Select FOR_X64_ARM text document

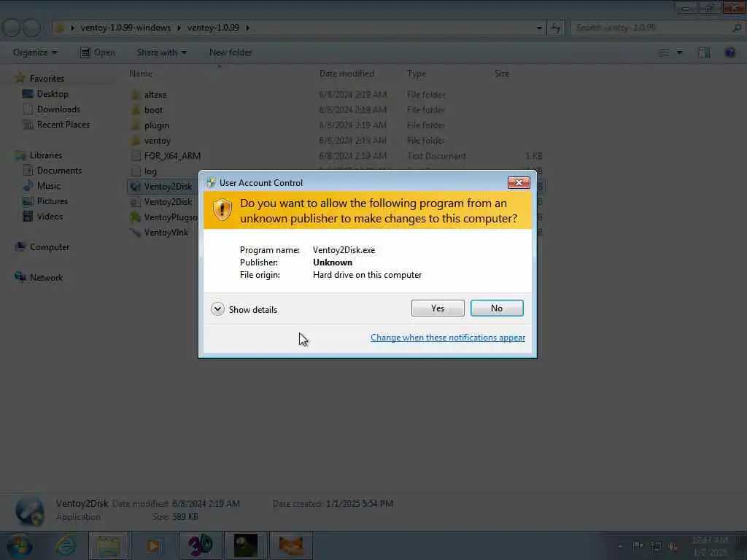pyautogui.click(x=172, y=156)
